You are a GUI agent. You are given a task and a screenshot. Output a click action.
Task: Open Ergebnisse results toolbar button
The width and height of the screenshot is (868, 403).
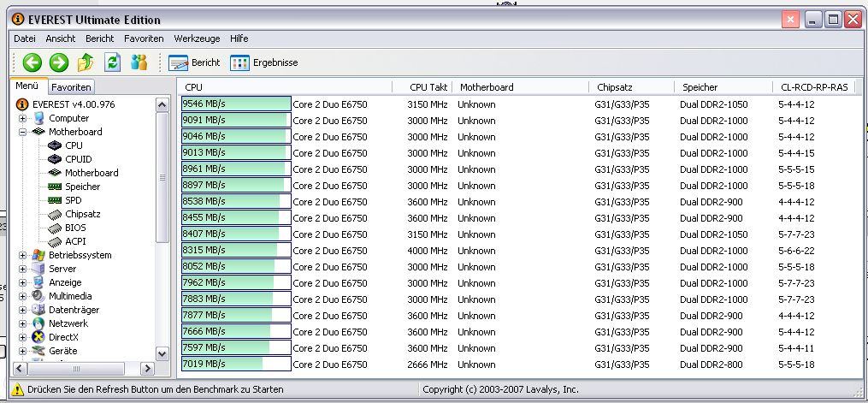pyautogui.click(x=264, y=63)
